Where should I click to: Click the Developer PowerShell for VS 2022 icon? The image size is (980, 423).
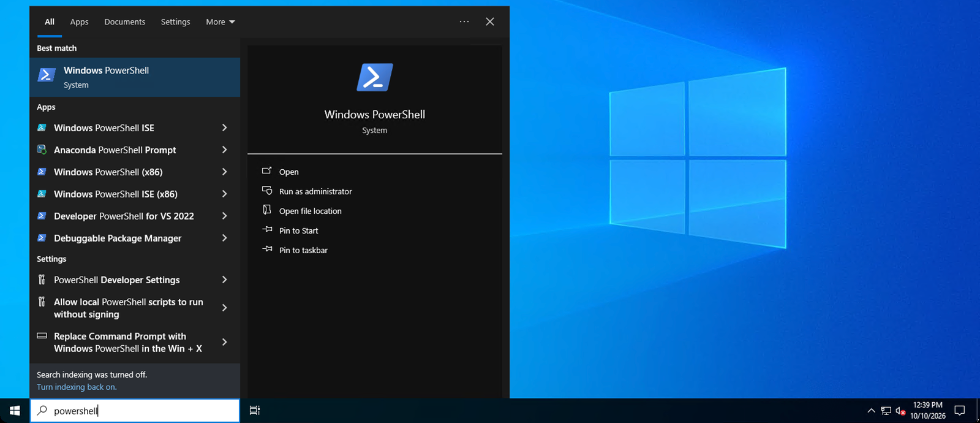[x=42, y=216]
